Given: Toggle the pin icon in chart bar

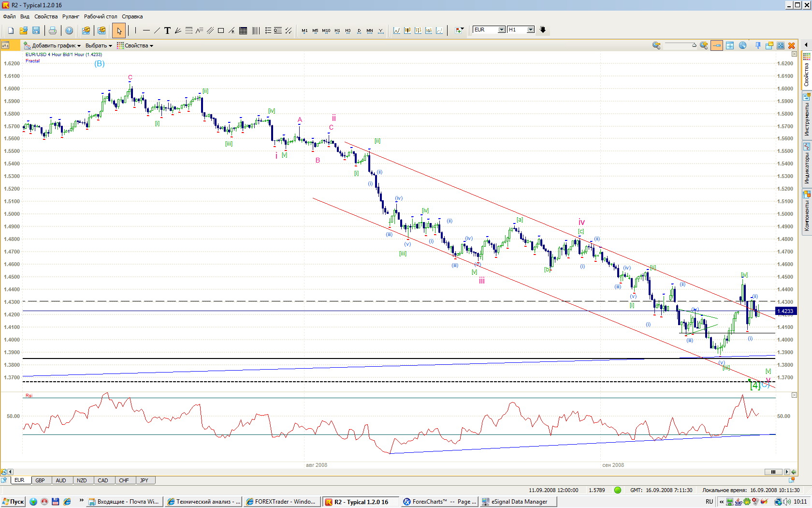Looking at the screenshot, I should tap(758, 45).
